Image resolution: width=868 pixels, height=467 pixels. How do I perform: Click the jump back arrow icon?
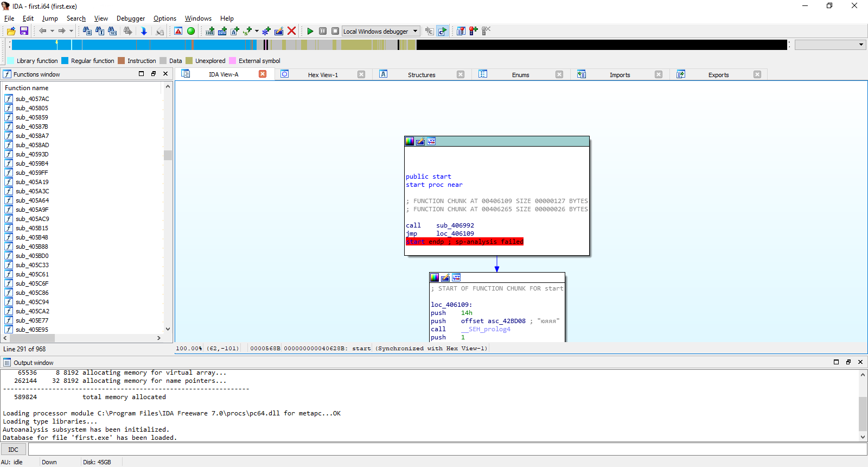pos(42,31)
